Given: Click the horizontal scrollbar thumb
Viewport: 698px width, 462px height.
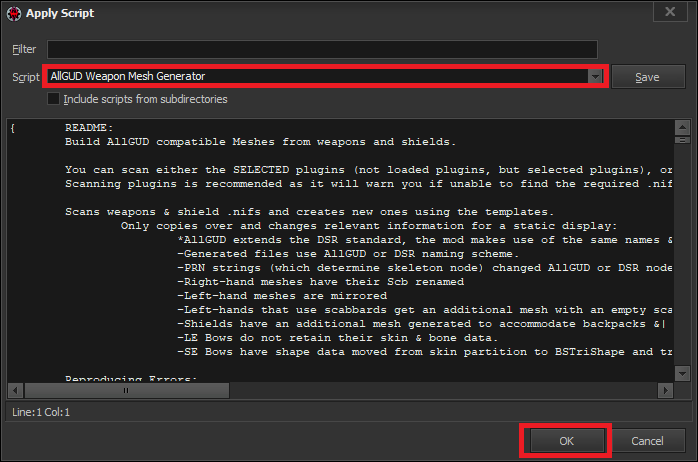Looking at the screenshot, I should tap(126, 390).
